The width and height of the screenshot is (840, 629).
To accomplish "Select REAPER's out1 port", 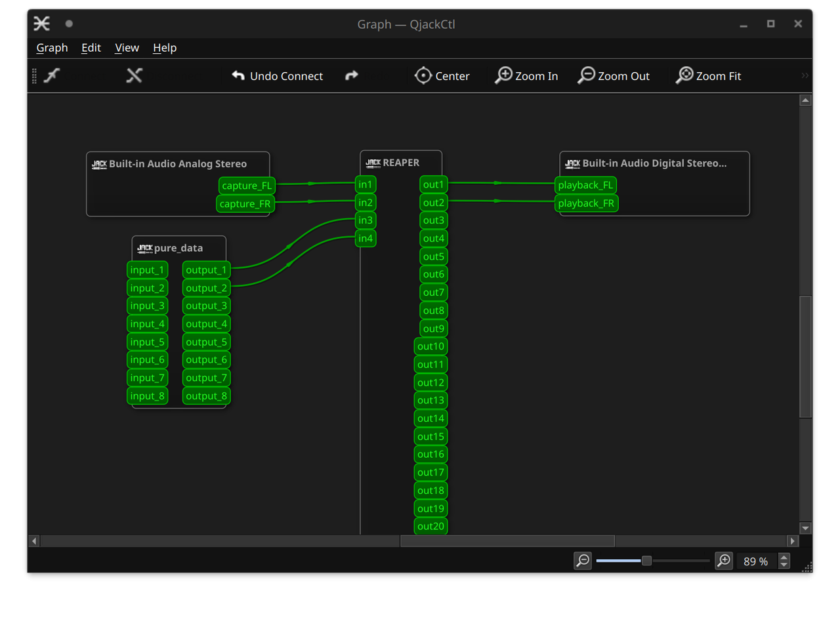I will [433, 185].
